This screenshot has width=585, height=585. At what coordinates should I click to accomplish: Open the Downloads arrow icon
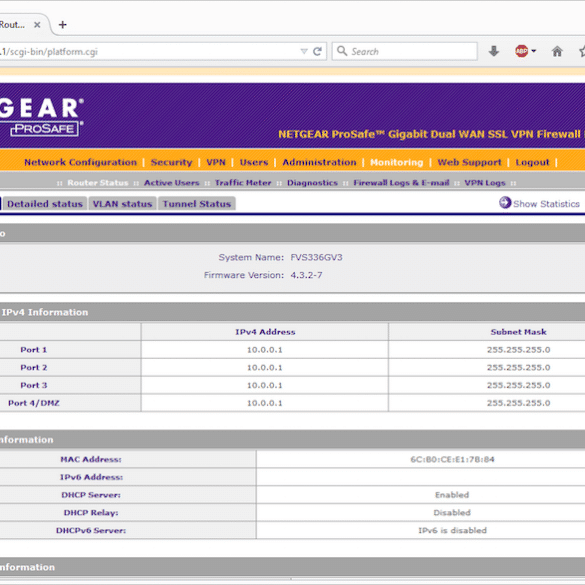[x=494, y=51]
